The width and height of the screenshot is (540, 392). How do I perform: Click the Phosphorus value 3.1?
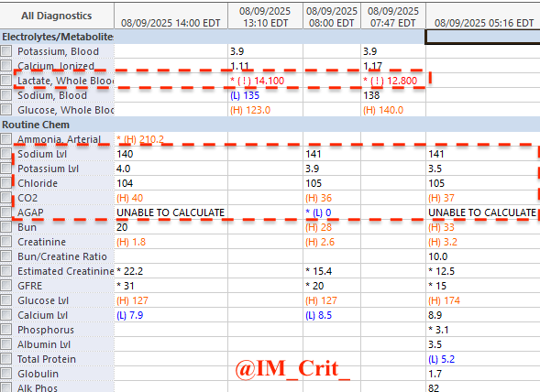tap(438, 330)
